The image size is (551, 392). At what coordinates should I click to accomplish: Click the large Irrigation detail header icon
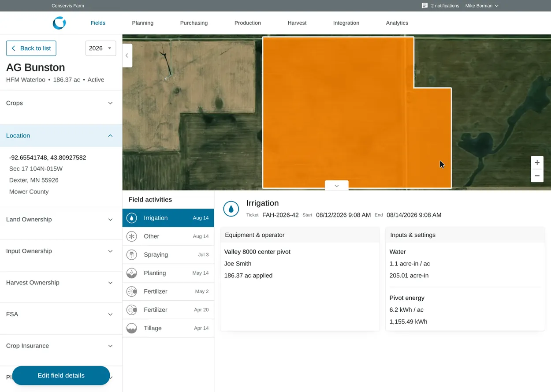[231, 209]
